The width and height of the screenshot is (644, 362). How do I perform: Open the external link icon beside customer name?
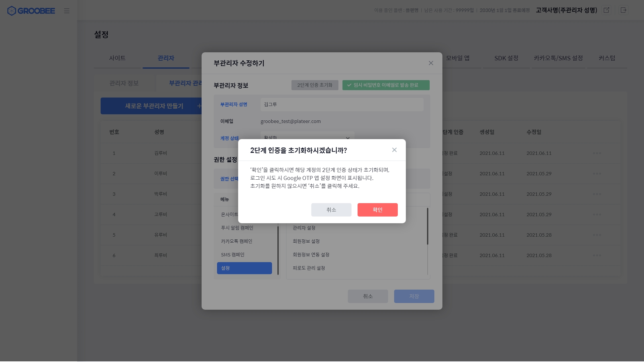[606, 10]
